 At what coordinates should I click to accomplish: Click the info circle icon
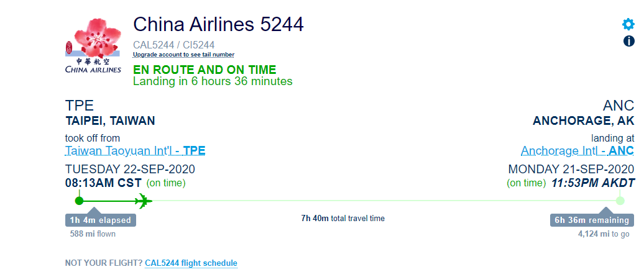coord(628,41)
